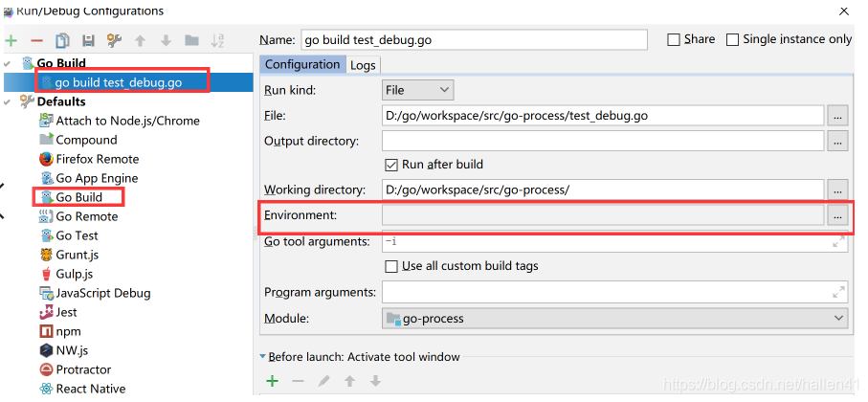The image size is (868, 402).
Task: Open the Module dropdown showing go-process
Action: pyautogui.click(x=615, y=318)
